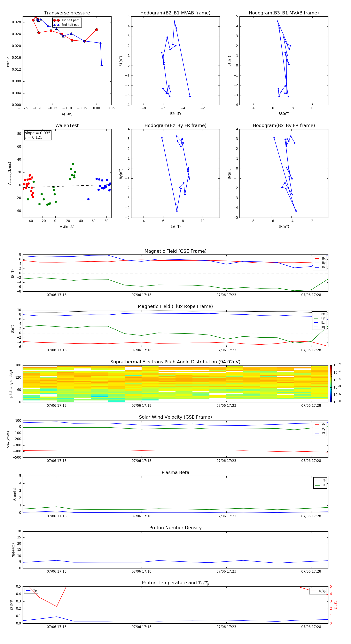Select the 'Tp(10^6K)' axis label

pyautogui.click(x=11, y=605)
